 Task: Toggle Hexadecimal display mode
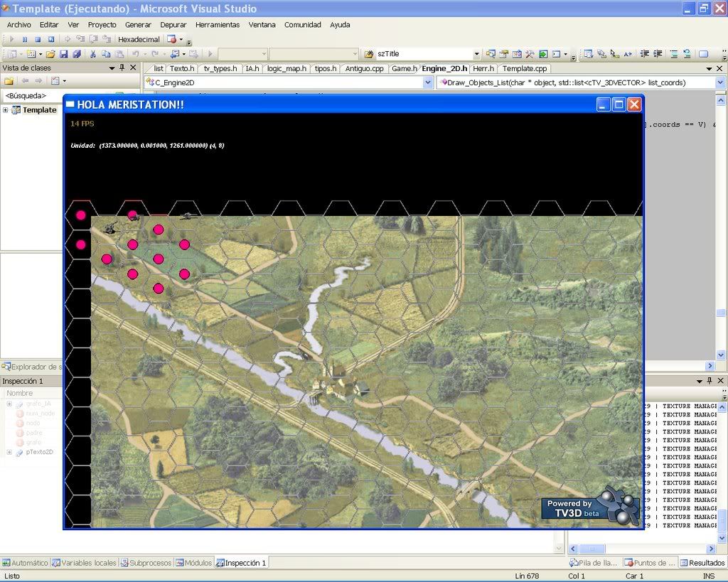pyautogui.click(x=139, y=40)
